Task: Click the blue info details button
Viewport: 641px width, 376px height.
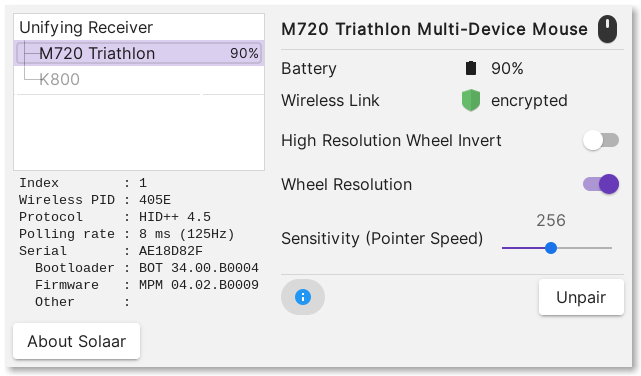Action: click(x=303, y=297)
